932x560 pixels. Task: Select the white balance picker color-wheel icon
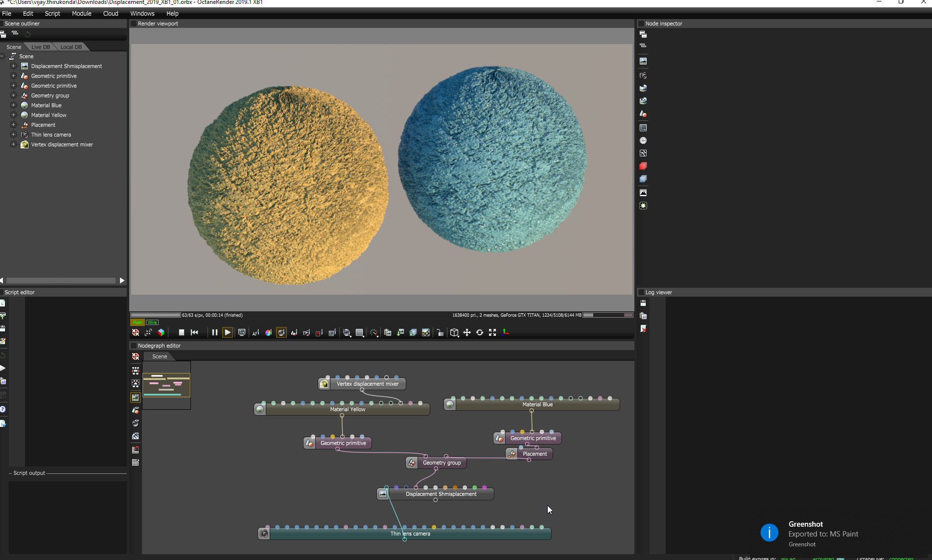click(x=268, y=333)
